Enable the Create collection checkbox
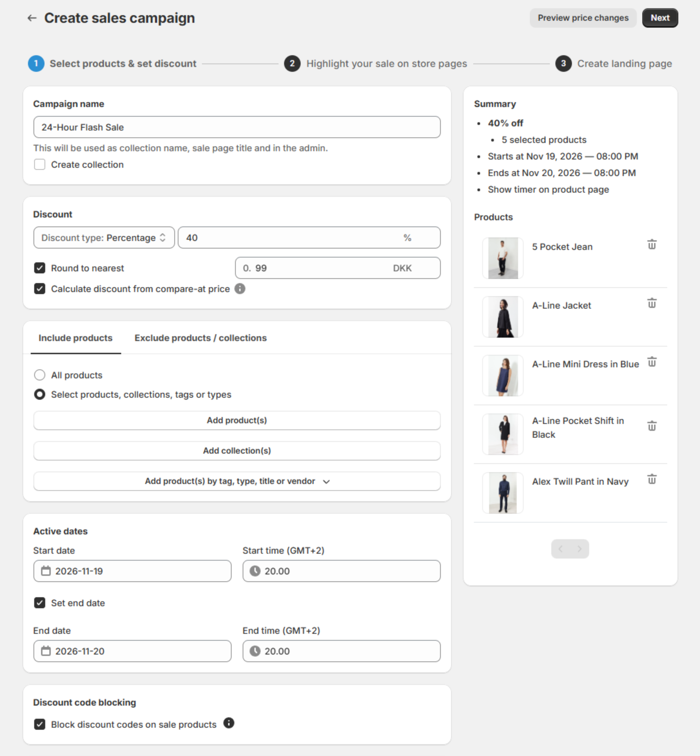 point(40,165)
